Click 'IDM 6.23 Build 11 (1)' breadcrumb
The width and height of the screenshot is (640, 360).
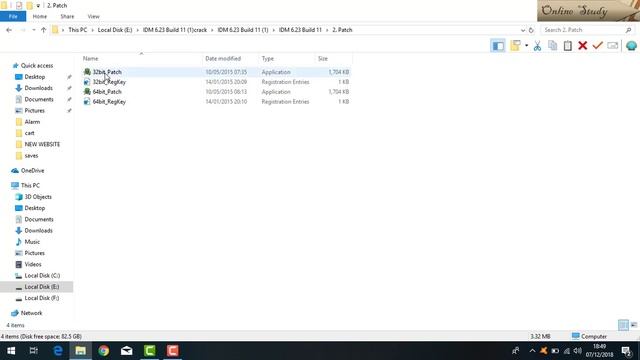pyautogui.click(x=243, y=30)
